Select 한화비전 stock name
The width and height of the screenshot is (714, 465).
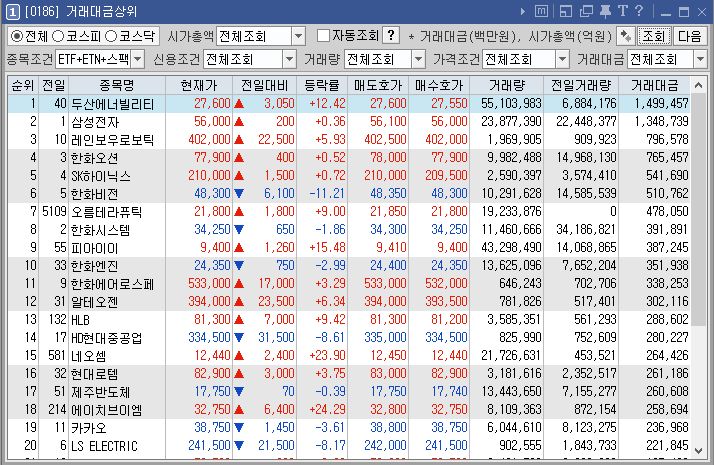click(x=94, y=194)
